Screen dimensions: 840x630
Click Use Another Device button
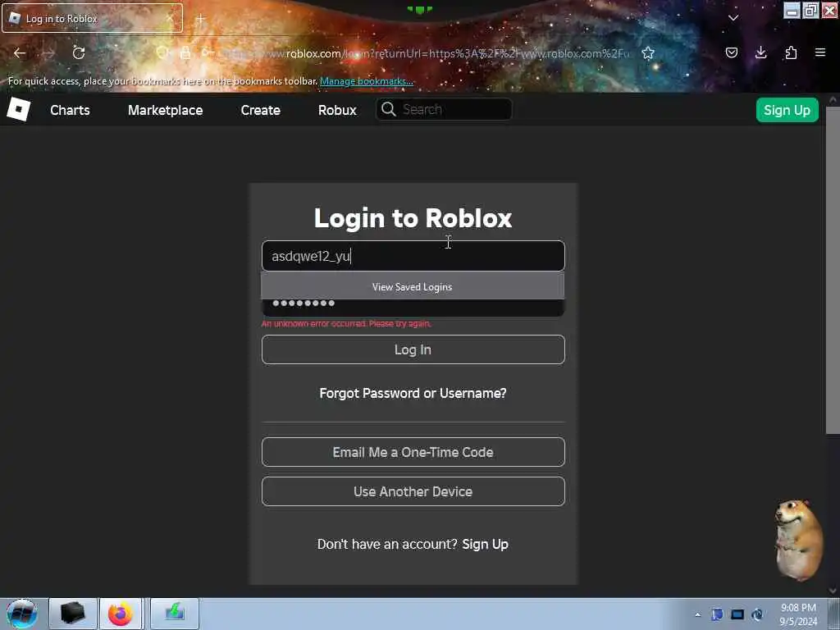(x=413, y=491)
